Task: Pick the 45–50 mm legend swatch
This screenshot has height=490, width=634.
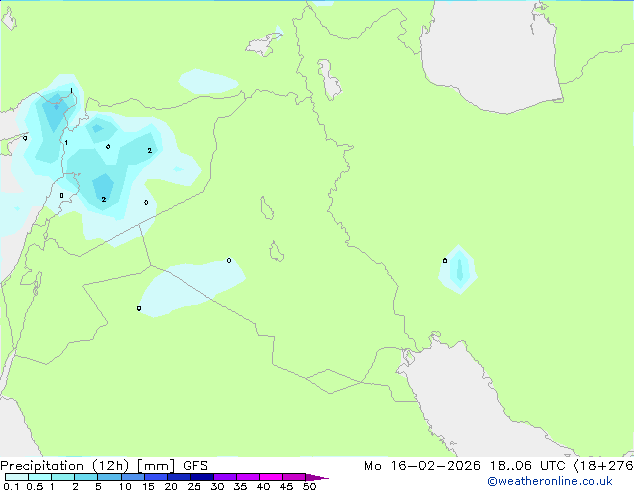Action: coord(294,477)
